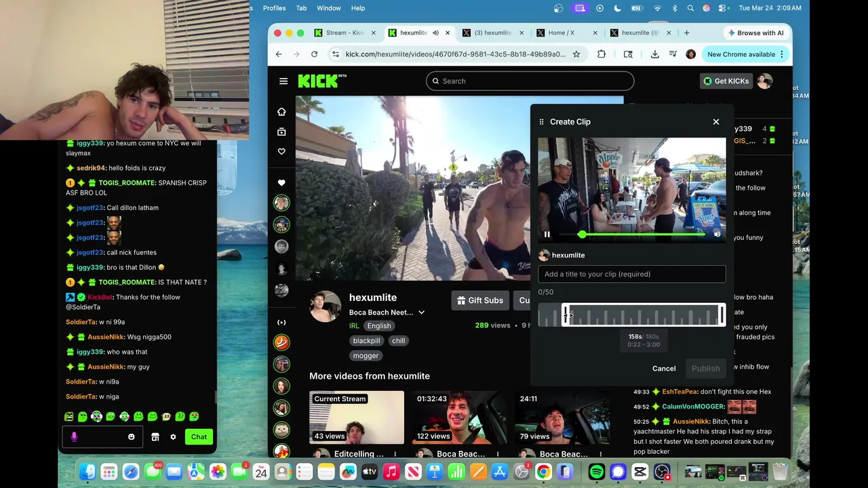Image resolution: width=868 pixels, height=488 pixels.
Task: Open Spotlight search in menu bar
Action: [690, 8]
